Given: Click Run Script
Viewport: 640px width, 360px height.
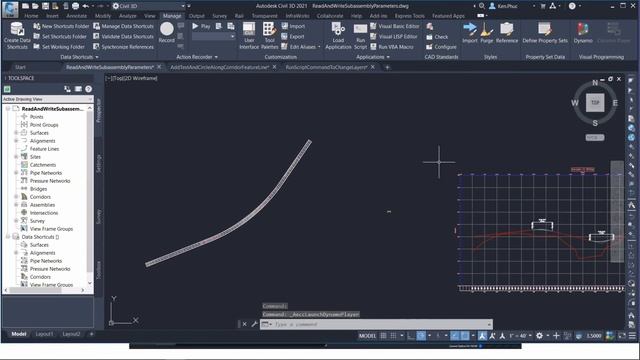Looking at the screenshot, I should 360,36.
